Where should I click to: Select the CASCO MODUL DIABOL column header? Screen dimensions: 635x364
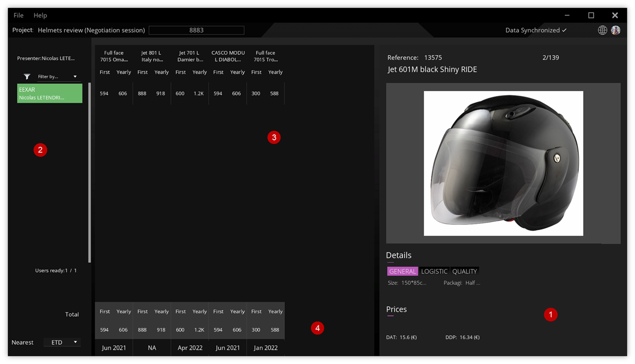click(x=228, y=56)
